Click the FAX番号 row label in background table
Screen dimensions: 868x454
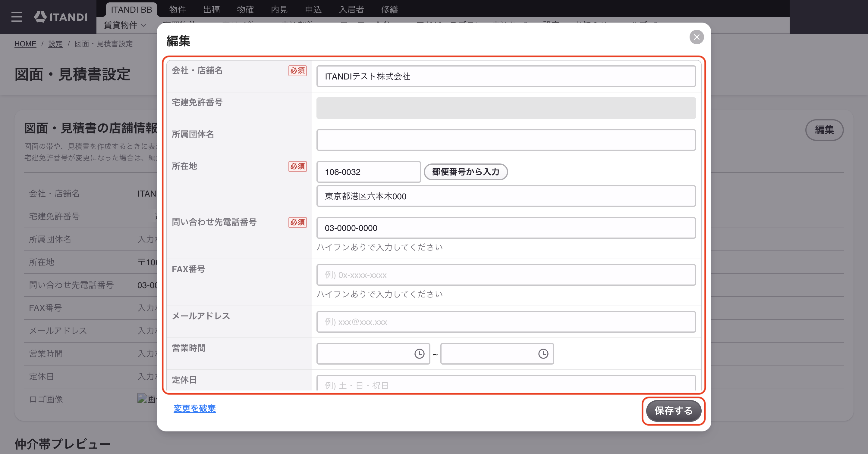46,308
